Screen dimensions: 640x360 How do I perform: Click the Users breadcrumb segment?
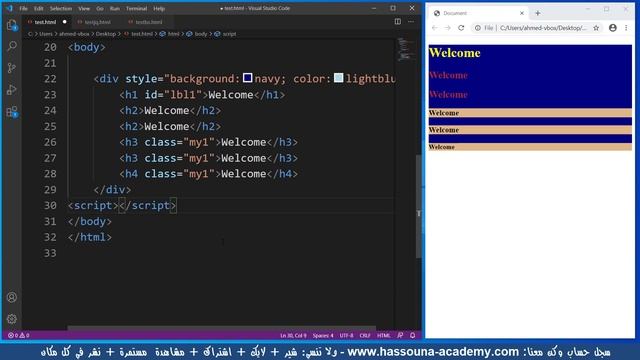(x=46, y=34)
